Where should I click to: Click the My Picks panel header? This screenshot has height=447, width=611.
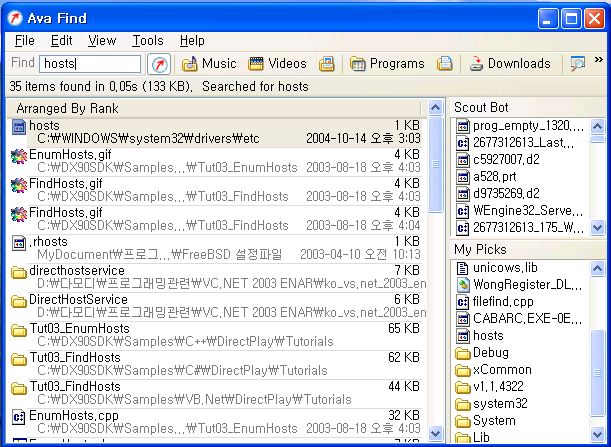click(528, 249)
